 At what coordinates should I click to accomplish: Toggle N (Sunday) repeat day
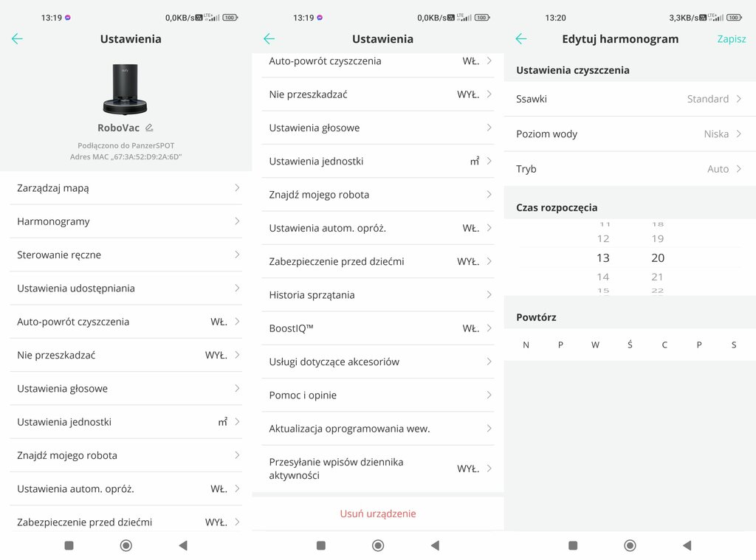pos(526,345)
